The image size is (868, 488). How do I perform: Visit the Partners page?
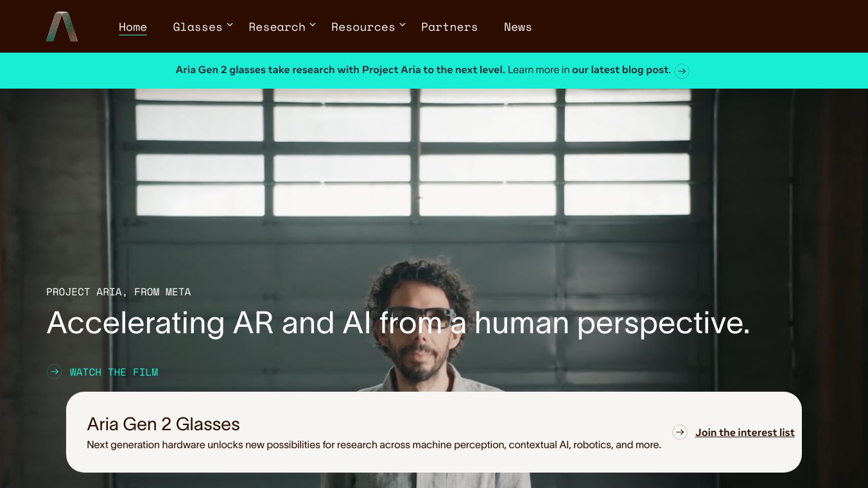pos(449,27)
